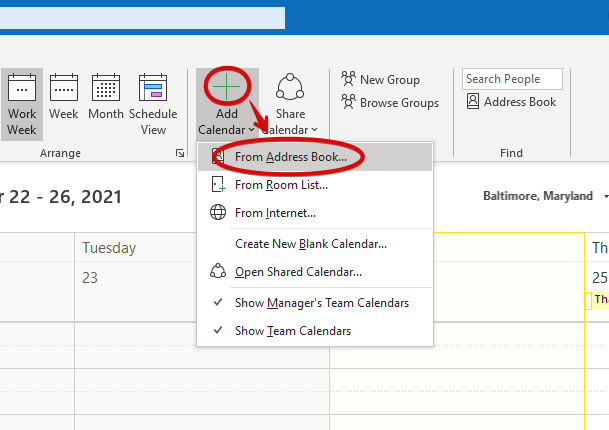This screenshot has width=609, height=430.
Task: Click the green plus Add Calendar icon
Action: (226, 87)
